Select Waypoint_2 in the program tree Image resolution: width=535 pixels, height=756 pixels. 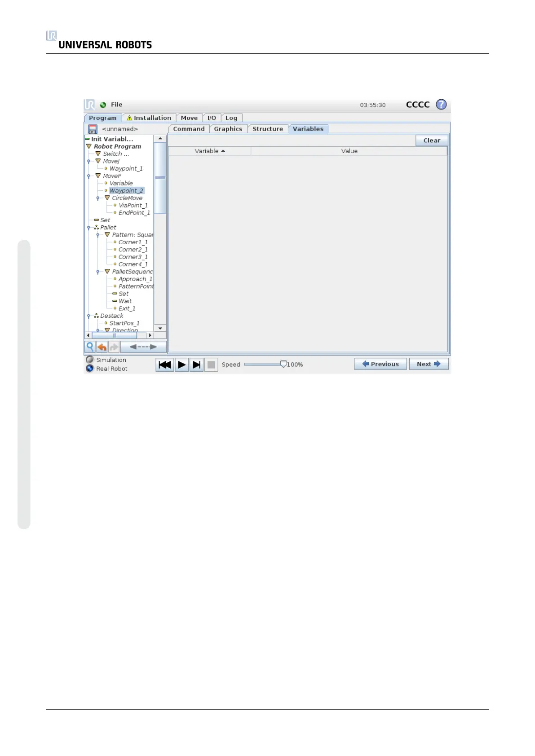pyautogui.click(x=126, y=191)
